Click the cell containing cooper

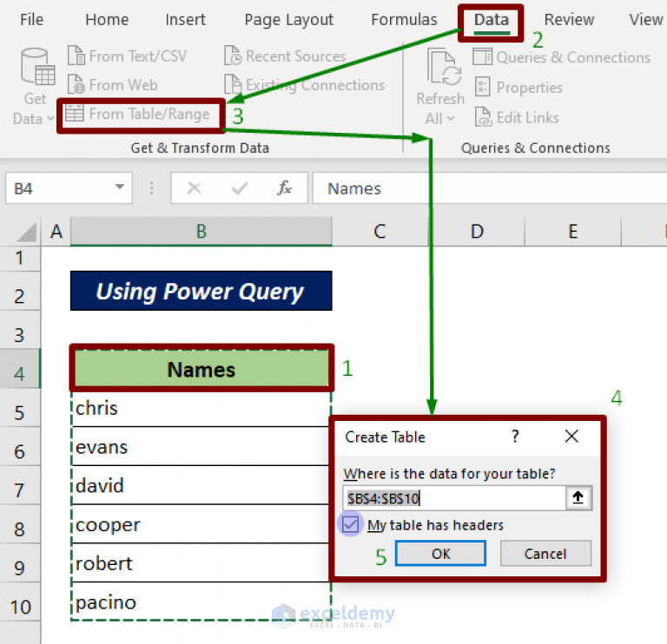[201, 524]
